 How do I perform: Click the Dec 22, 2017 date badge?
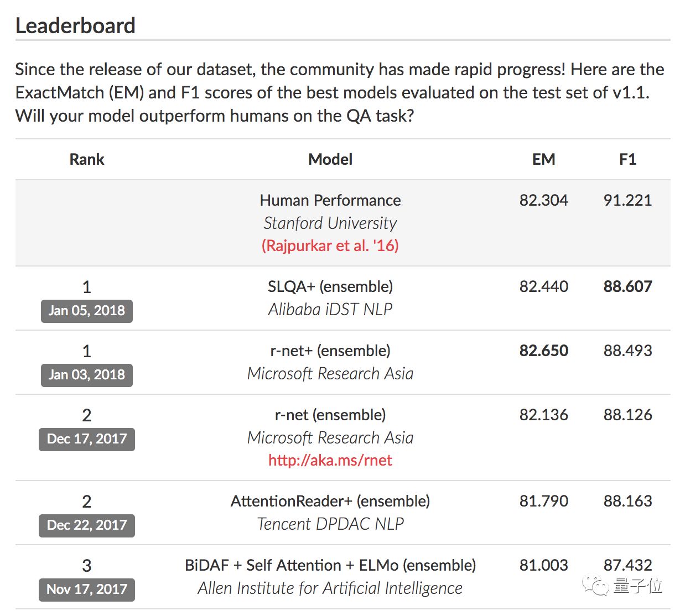tap(87, 525)
